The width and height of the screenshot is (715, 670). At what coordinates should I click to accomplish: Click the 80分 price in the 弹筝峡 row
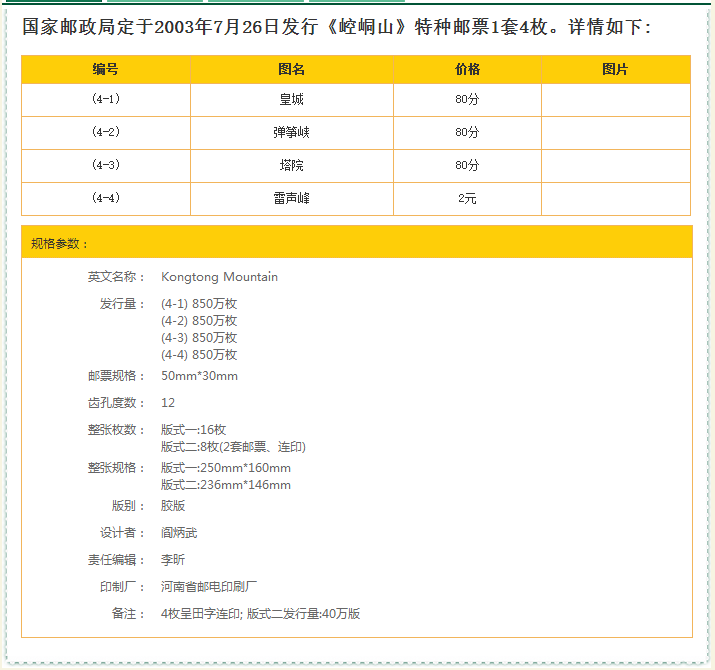tap(467, 132)
